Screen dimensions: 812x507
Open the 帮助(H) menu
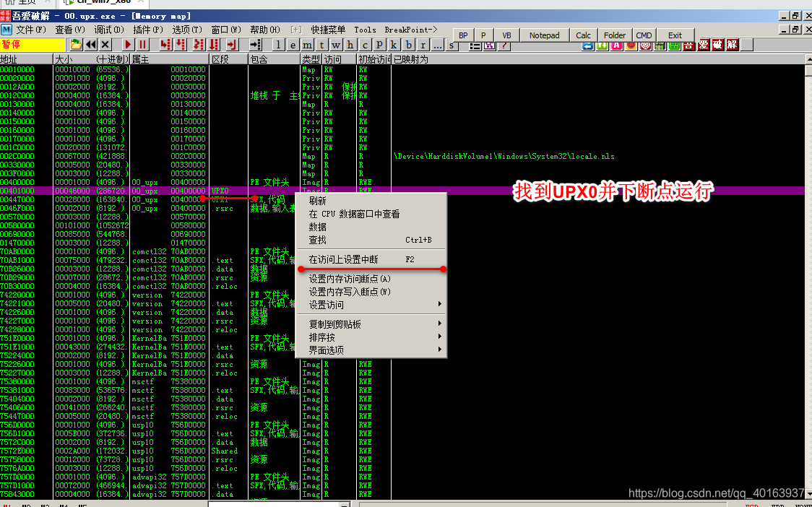[265, 30]
